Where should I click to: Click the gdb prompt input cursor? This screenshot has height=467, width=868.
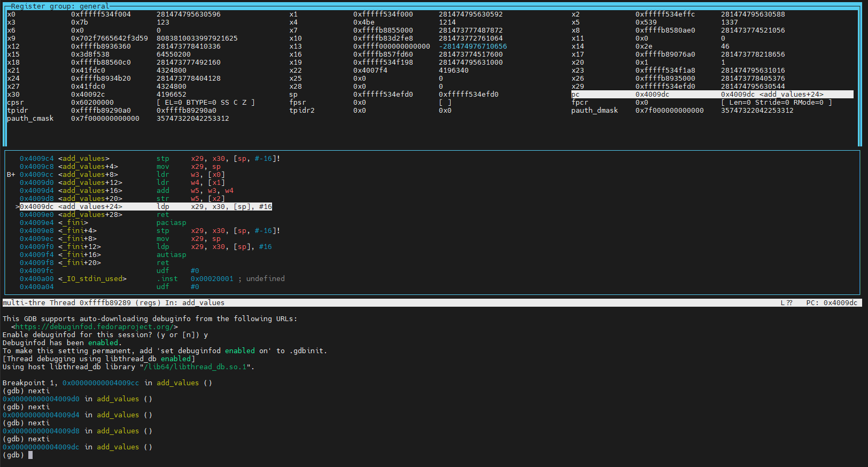click(30, 455)
